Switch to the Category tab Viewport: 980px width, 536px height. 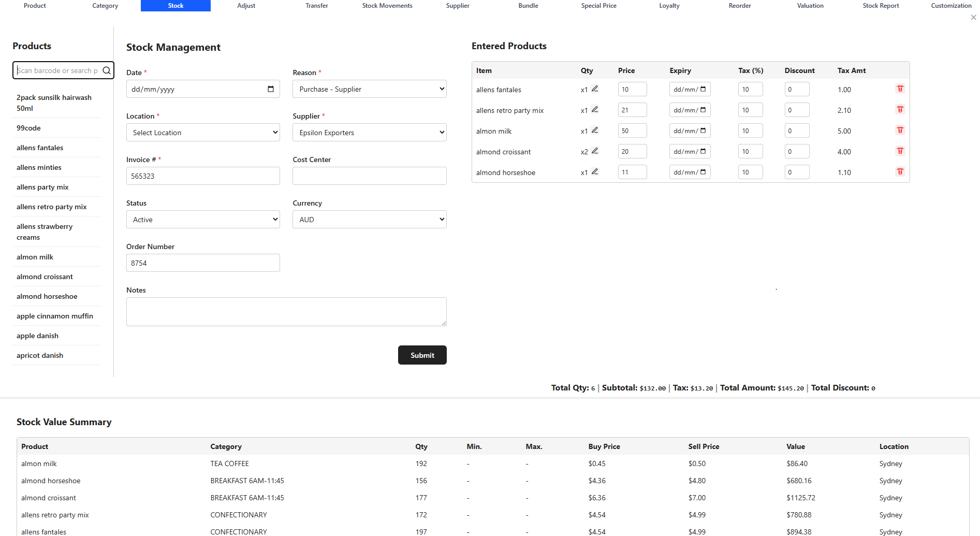point(105,6)
